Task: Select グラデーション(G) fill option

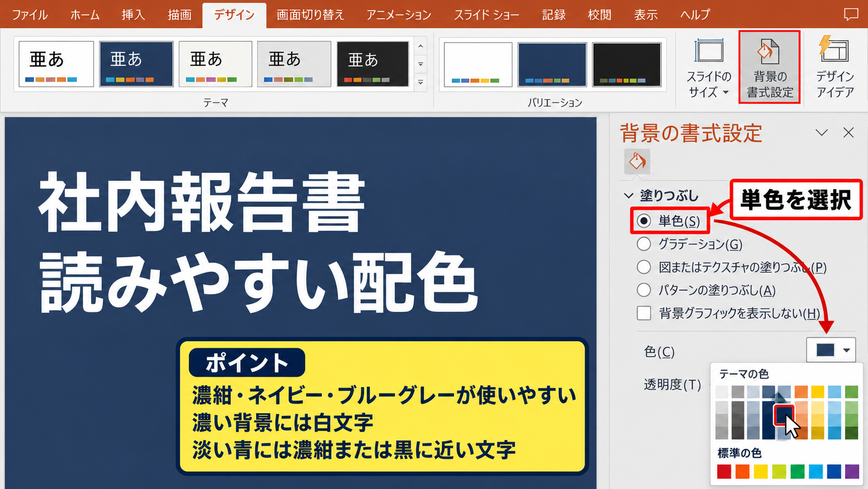Action: [x=644, y=244]
